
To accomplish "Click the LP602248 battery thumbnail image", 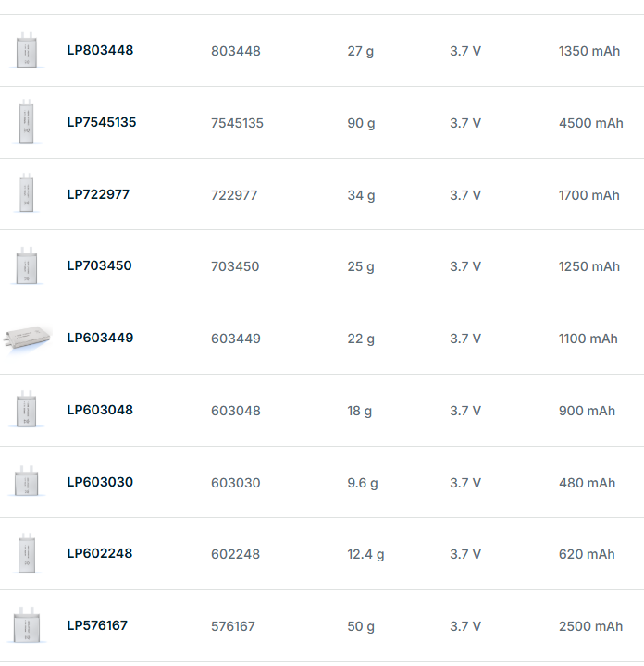I will point(26,554).
